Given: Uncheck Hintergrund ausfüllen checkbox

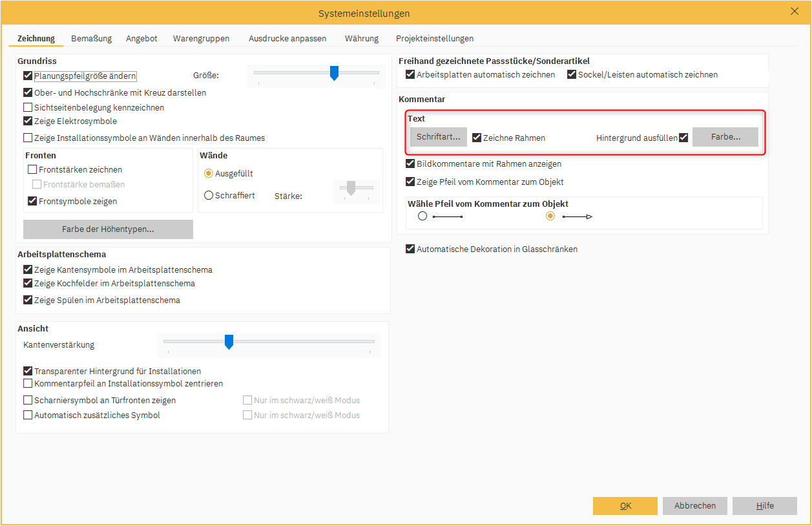Looking at the screenshot, I should 683,138.
